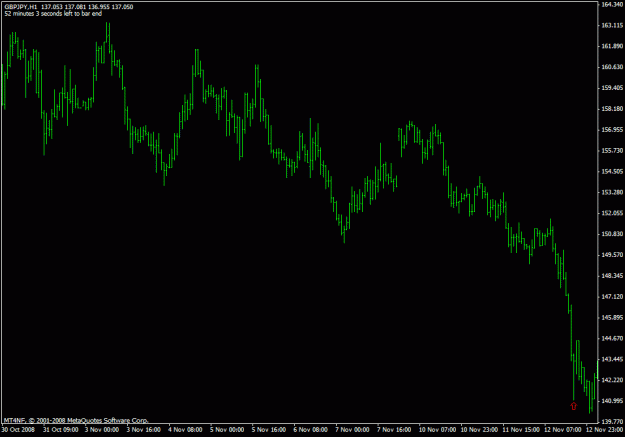Click the '3 Nov 00:00' time axis label
The width and height of the screenshot is (625, 437).
(x=102, y=430)
